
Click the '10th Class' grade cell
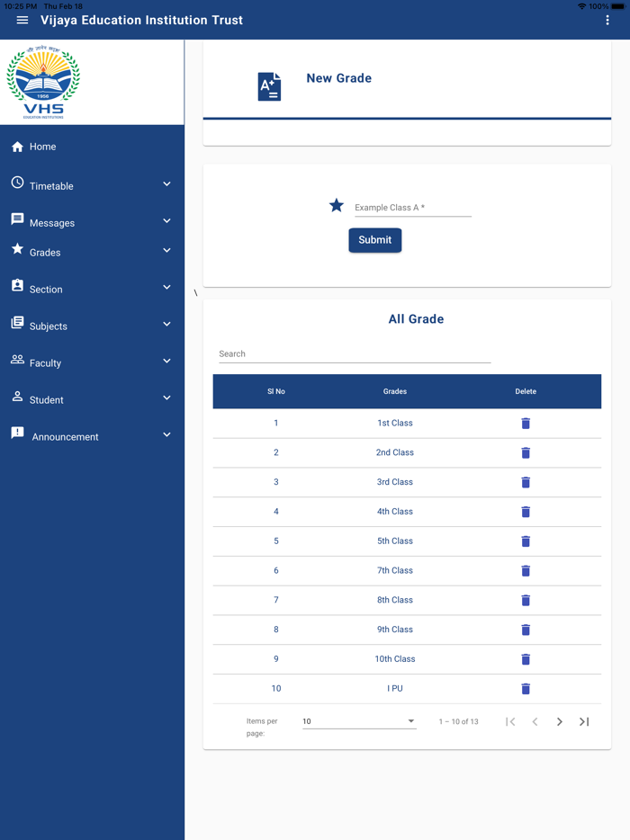click(394, 659)
